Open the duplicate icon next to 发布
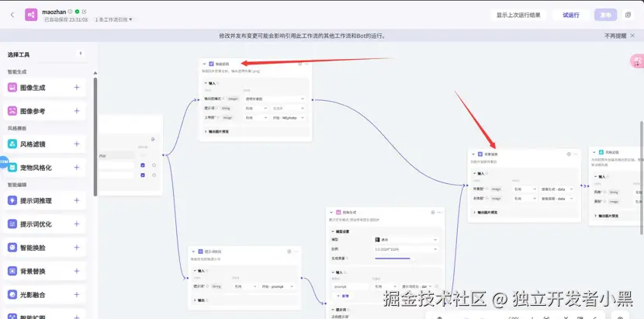Image resolution: width=644 pixels, height=319 pixels. click(627, 15)
